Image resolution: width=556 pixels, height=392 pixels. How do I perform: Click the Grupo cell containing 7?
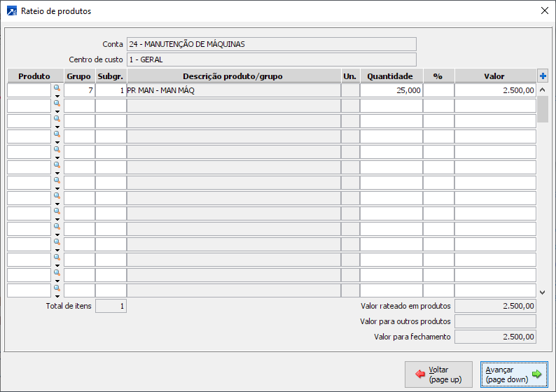coord(79,90)
